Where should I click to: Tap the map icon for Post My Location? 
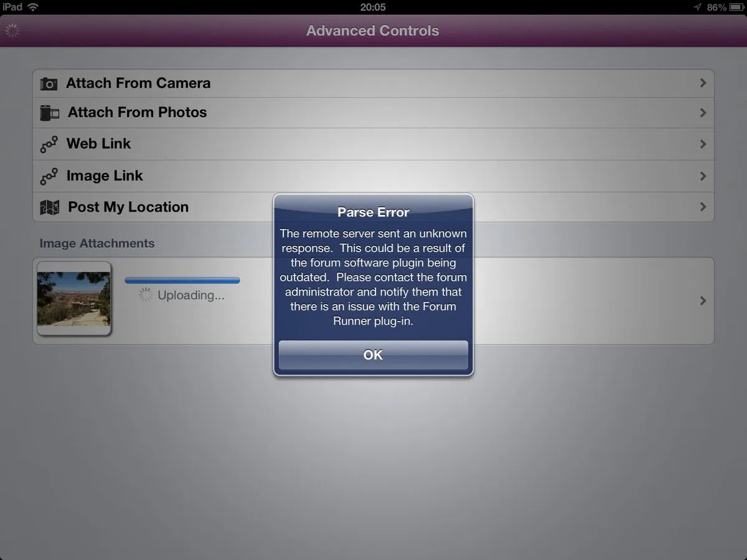[50, 207]
